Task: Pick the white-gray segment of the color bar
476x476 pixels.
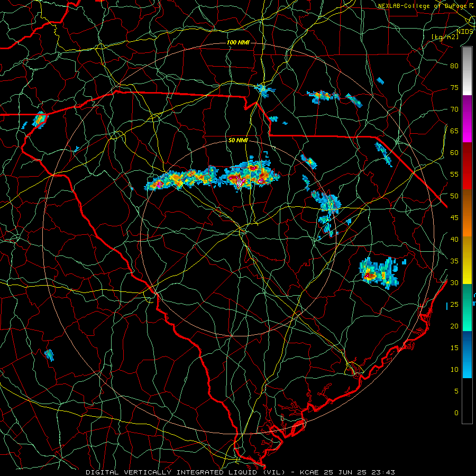Action: coord(467,71)
